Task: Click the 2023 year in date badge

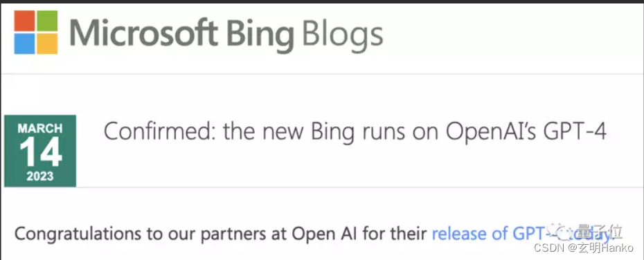Action: click(x=40, y=176)
